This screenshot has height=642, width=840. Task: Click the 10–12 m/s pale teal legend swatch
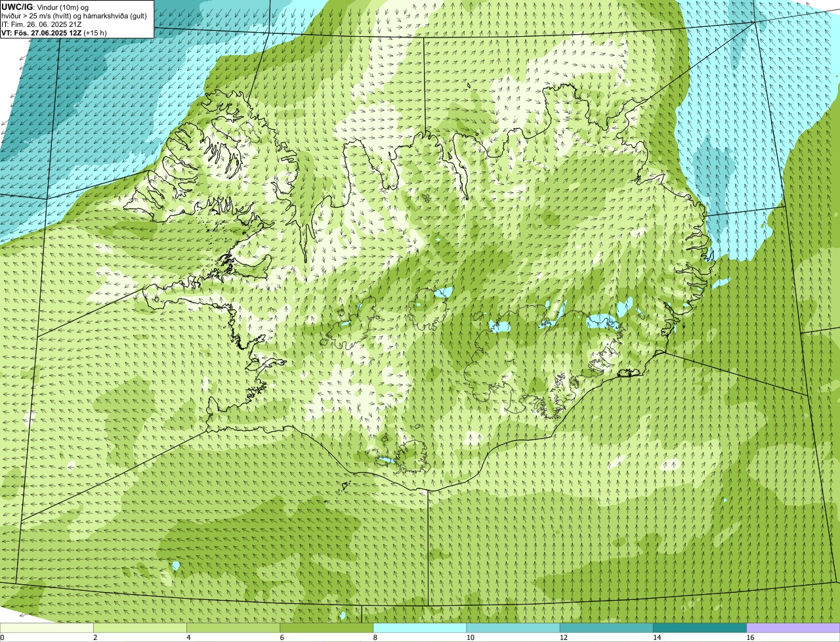click(x=514, y=628)
